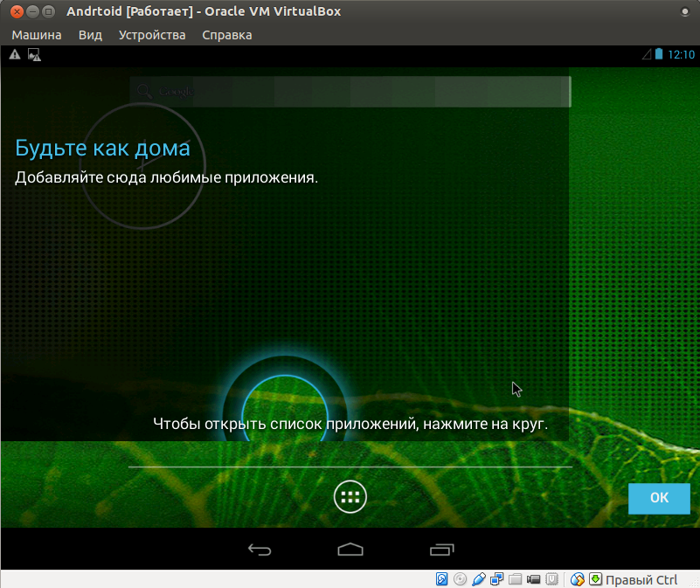This screenshot has width=700, height=588.
Task: Click the hard disk activity indicator
Action: coord(442,579)
